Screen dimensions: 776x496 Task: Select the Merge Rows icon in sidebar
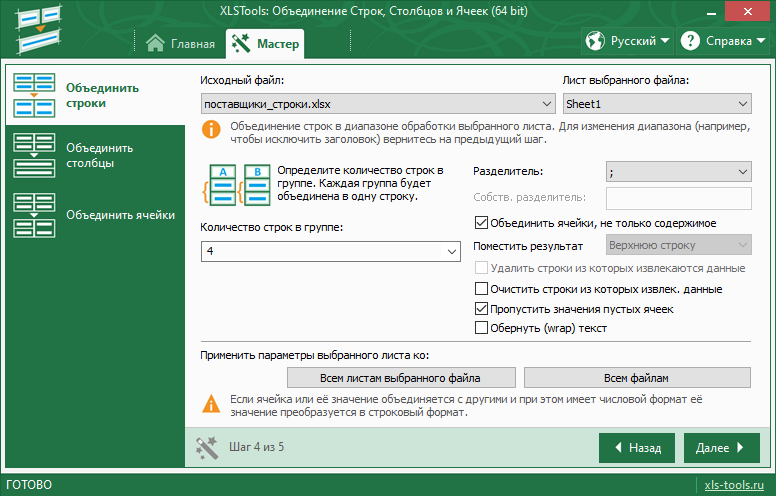point(35,95)
